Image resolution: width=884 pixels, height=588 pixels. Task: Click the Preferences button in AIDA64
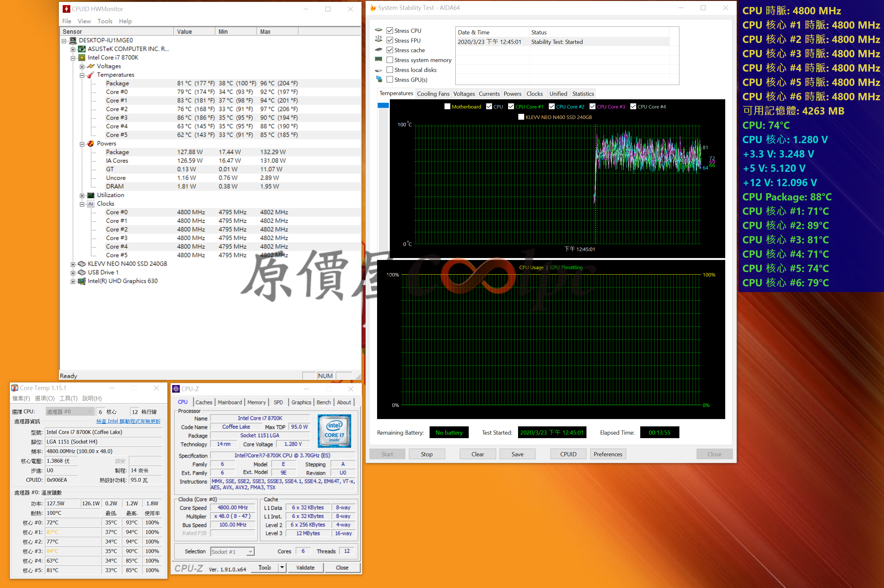click(607, 454)
